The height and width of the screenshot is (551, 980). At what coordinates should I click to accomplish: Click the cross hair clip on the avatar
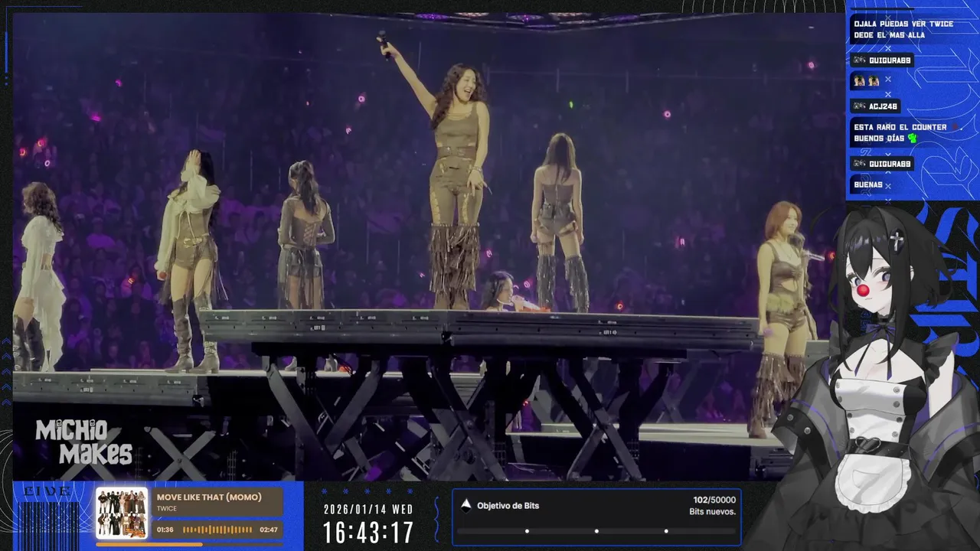(897, 240)
